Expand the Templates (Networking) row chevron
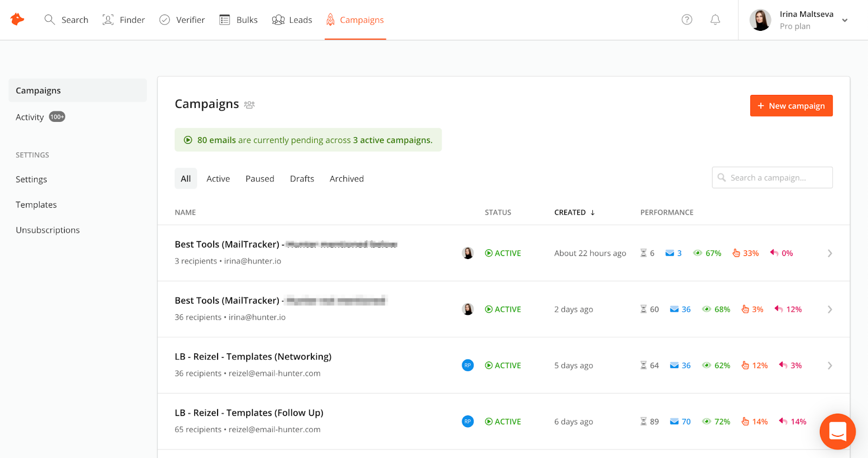Viewport: 868px width, 458px height. click(x=829, y=365)
